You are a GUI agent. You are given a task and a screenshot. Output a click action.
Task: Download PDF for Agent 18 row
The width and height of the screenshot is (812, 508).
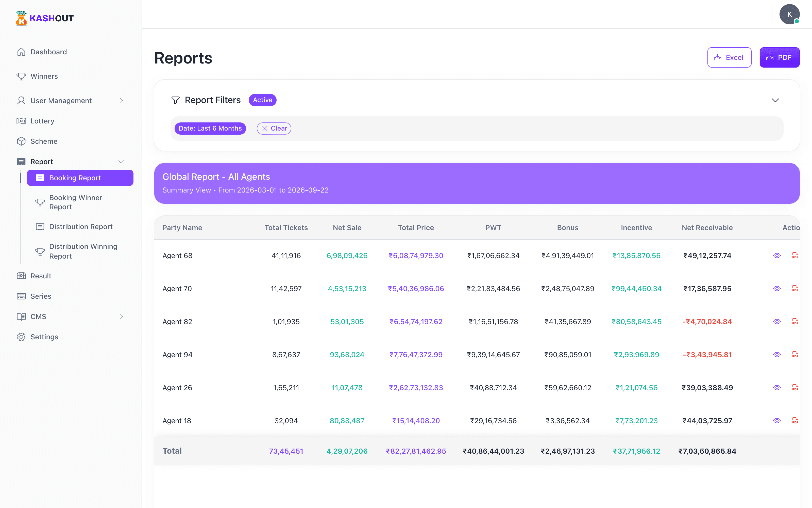click(795, 420)
